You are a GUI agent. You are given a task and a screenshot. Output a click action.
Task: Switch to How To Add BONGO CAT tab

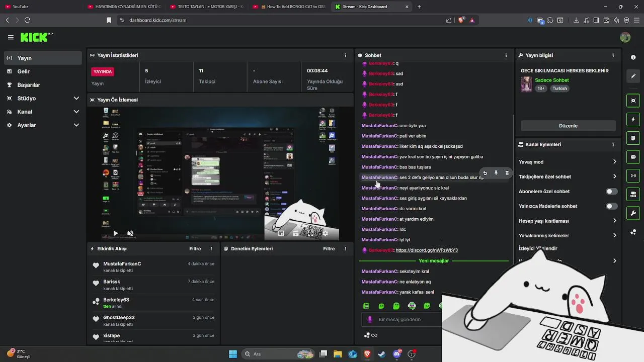tap(290, 7)
